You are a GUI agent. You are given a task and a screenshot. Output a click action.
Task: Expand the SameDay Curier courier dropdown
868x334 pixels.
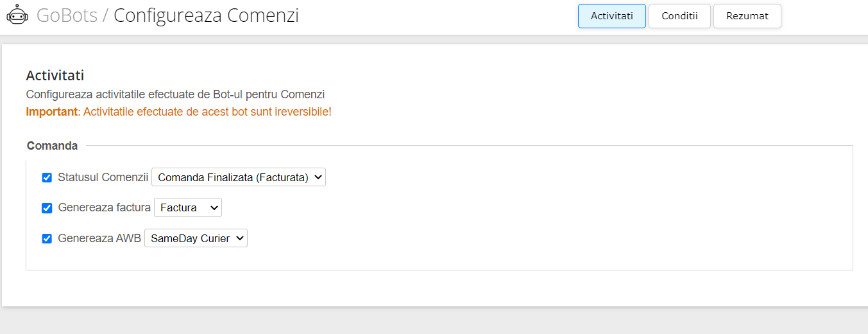(x=196, y=238)
